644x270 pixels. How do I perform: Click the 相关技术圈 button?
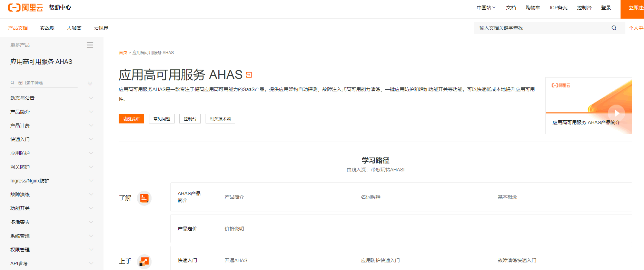point(220,119)
